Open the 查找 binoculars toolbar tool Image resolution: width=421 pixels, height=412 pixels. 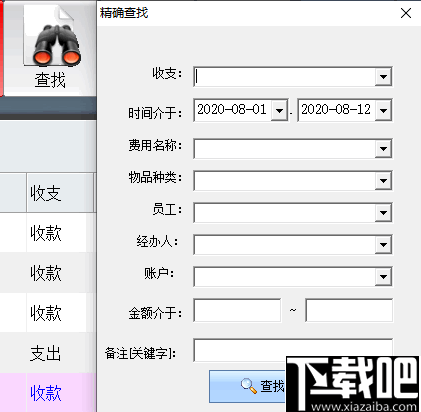pos(50,48)
